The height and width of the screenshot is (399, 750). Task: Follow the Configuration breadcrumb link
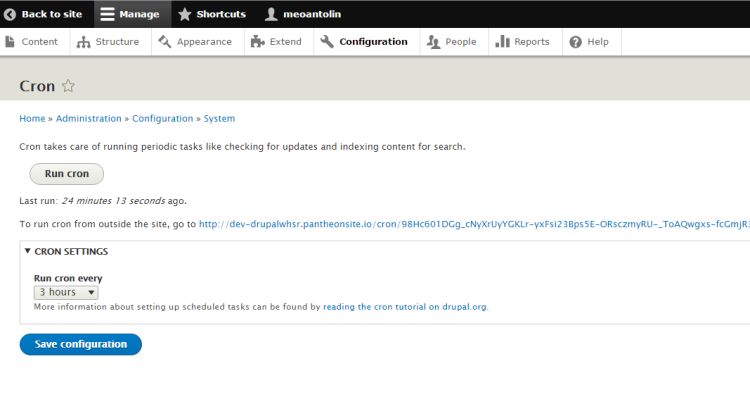[x=163, y=119]
